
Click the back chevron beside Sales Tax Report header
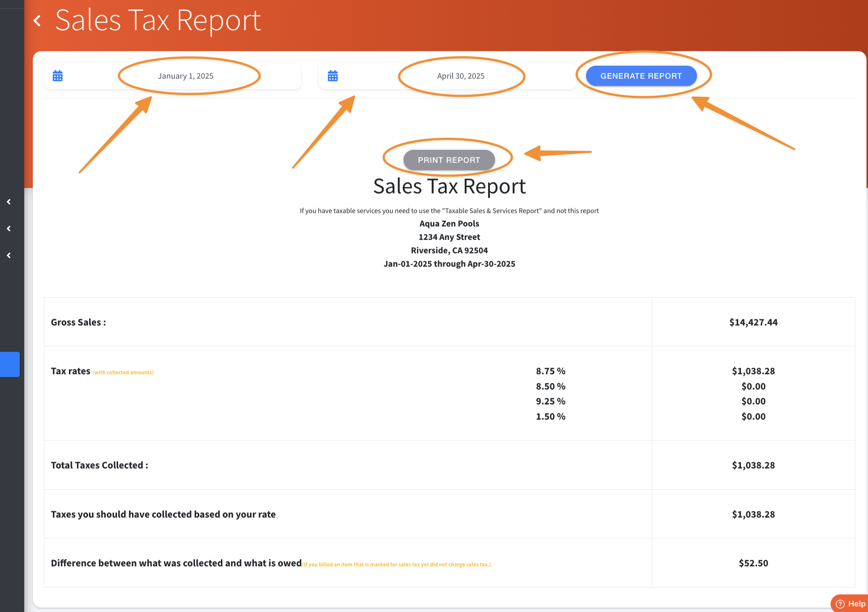coord(37,20)
